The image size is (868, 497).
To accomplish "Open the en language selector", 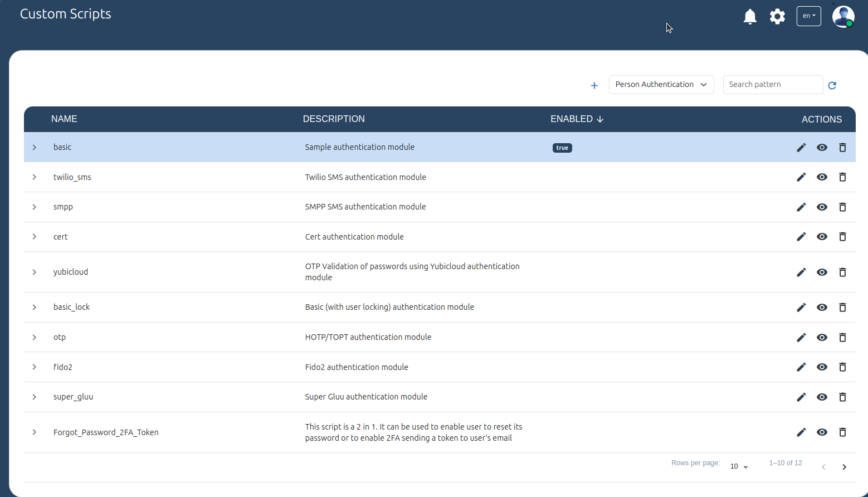I will coord(808,16).
